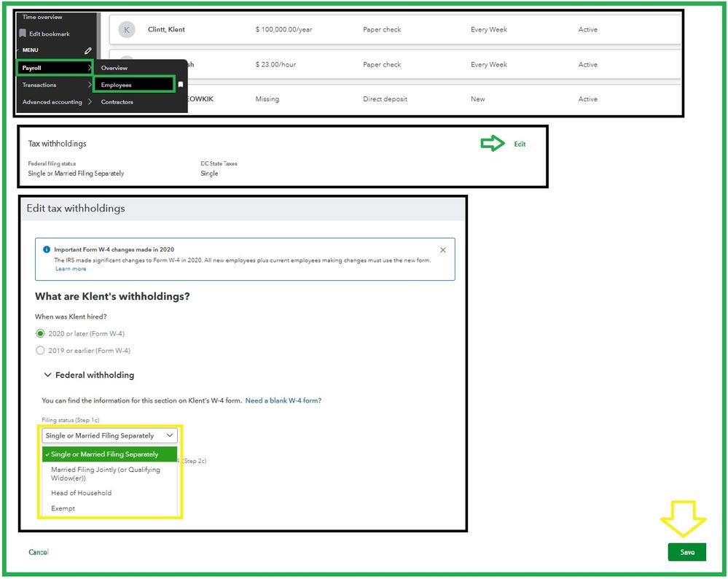The image size is (728, 579).
Task: Click the Federal filing status value
Action: (x=76, y=174)
